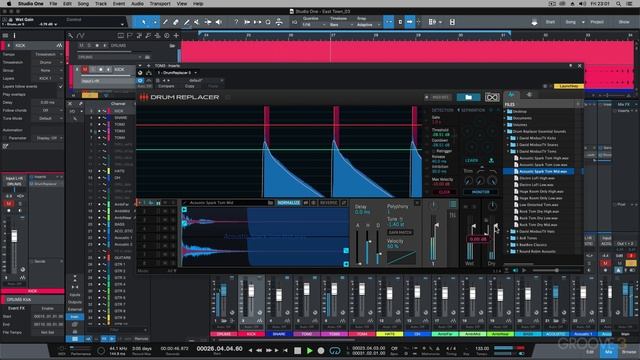Click the Return to Zero transport button

click(x=285, y=350)
